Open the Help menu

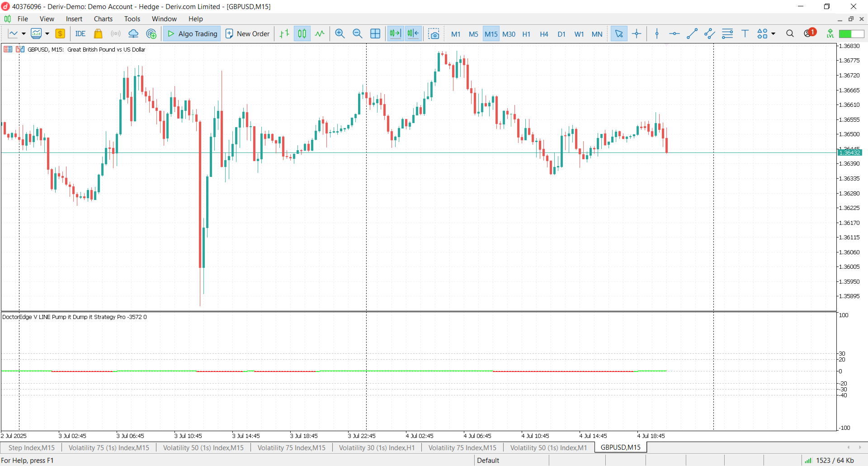pos(196,19)
